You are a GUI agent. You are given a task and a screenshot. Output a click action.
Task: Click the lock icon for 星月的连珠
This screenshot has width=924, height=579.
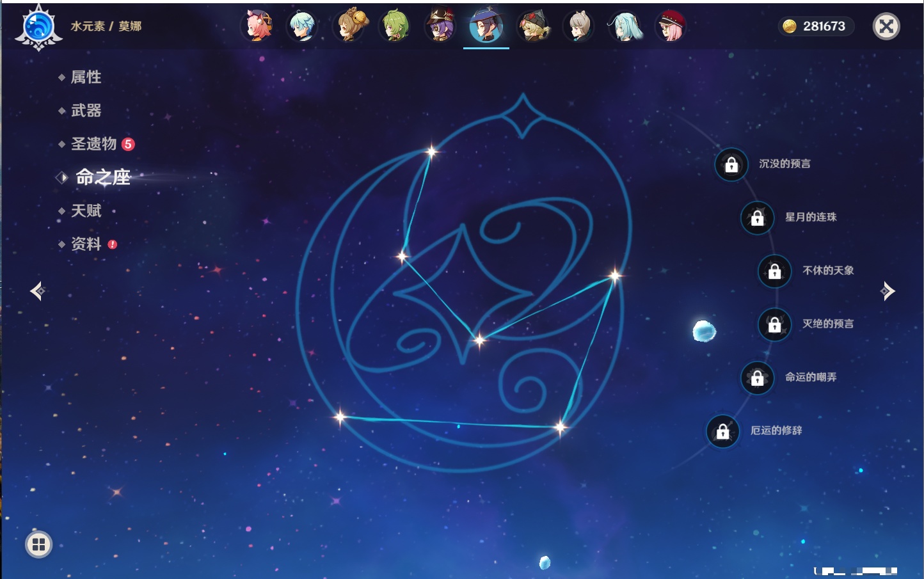[x=758, y=218]
